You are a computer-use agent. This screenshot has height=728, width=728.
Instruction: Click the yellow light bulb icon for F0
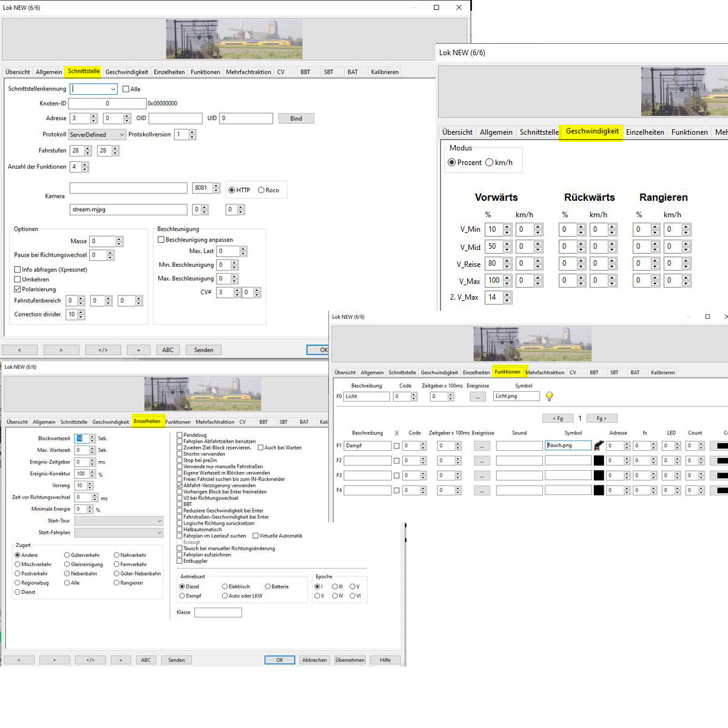(x=549, y=396)
